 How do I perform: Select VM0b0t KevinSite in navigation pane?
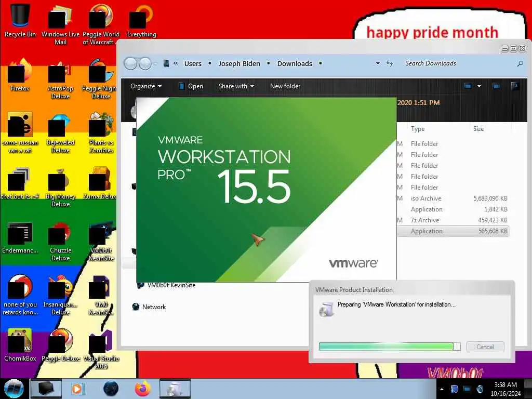[x=167, y=285]
